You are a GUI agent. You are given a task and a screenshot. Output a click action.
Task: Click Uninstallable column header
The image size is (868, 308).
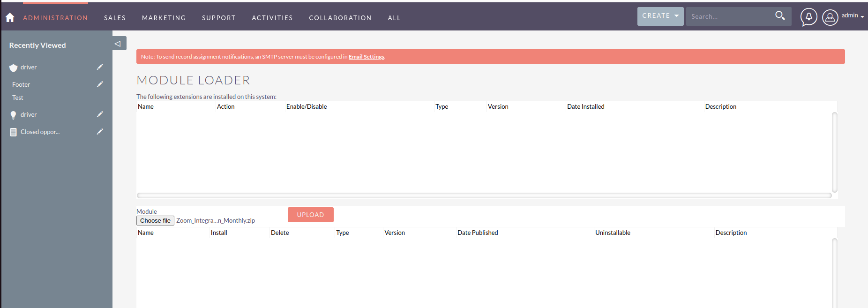point(613,233)
